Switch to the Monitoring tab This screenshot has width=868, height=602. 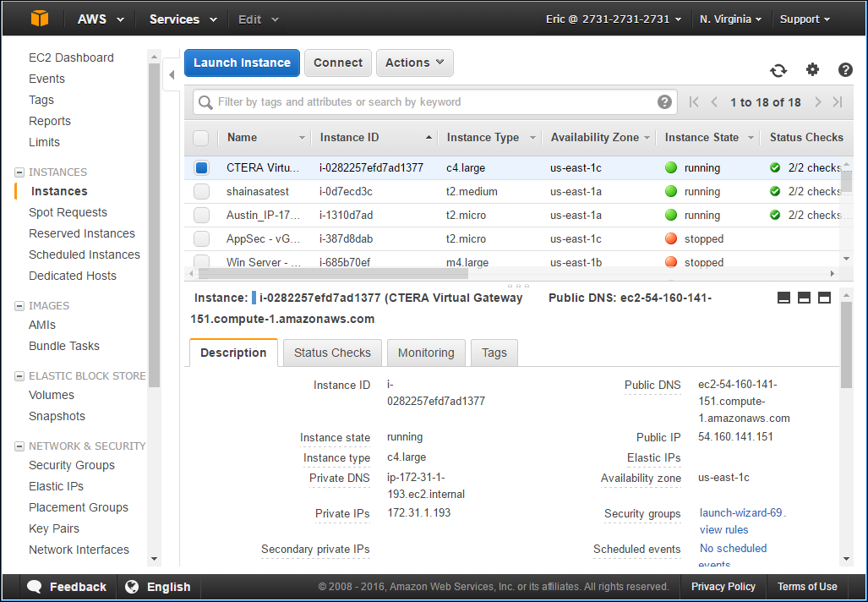426,353
